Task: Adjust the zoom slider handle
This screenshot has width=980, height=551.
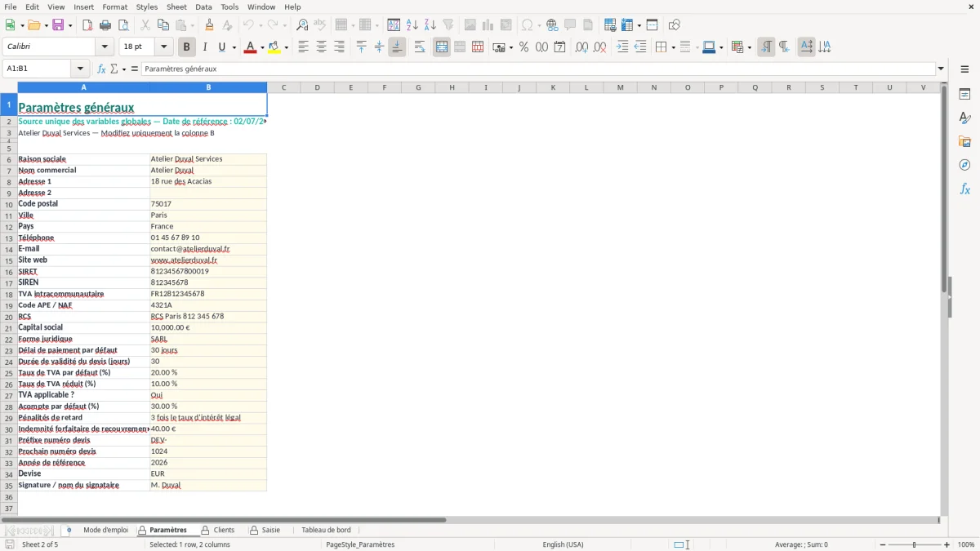Action: (x=915, y=544)
